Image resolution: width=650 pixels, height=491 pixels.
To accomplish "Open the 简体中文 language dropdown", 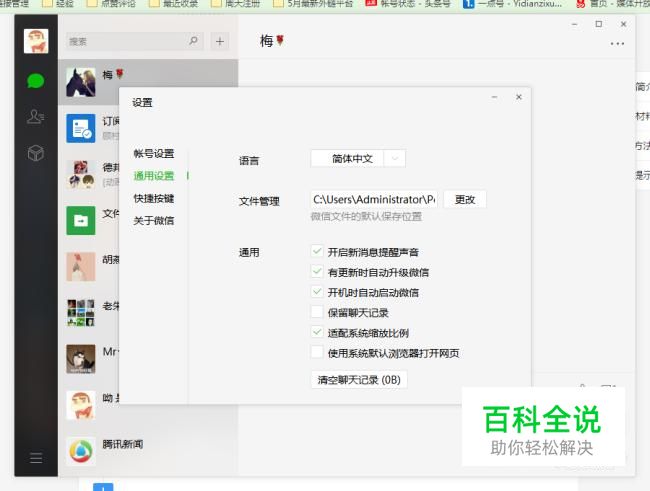I will pos(358,158).
